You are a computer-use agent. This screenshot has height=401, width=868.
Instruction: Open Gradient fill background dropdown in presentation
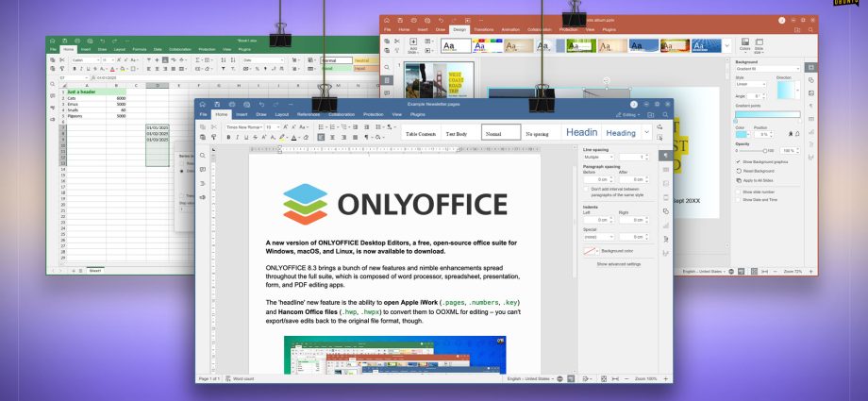[x=768, y=69]
